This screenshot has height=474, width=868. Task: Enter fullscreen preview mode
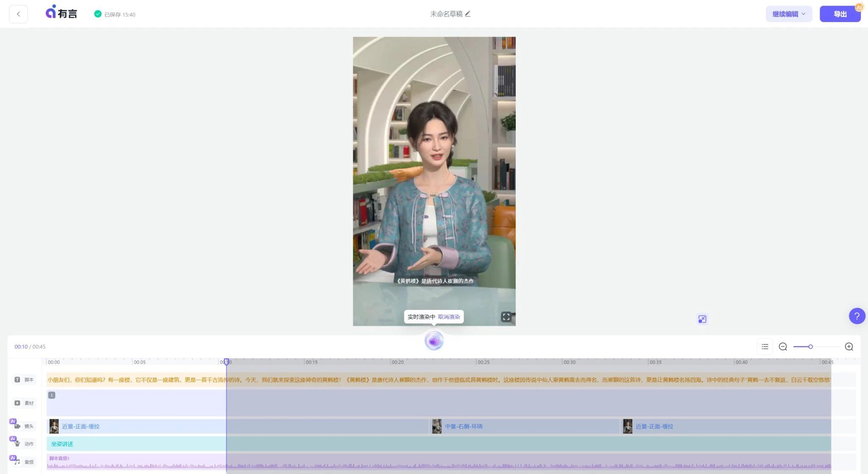tap(506, 317)
